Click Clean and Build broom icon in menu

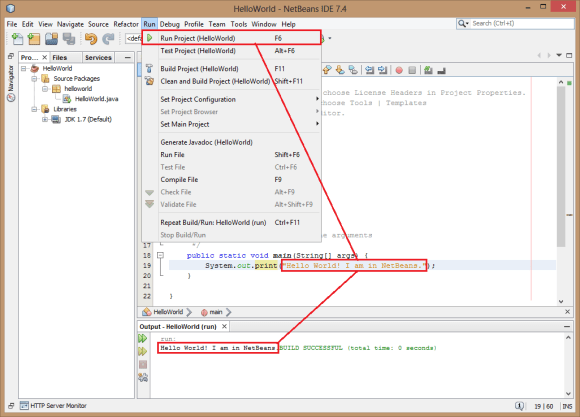tap(149, 81)
